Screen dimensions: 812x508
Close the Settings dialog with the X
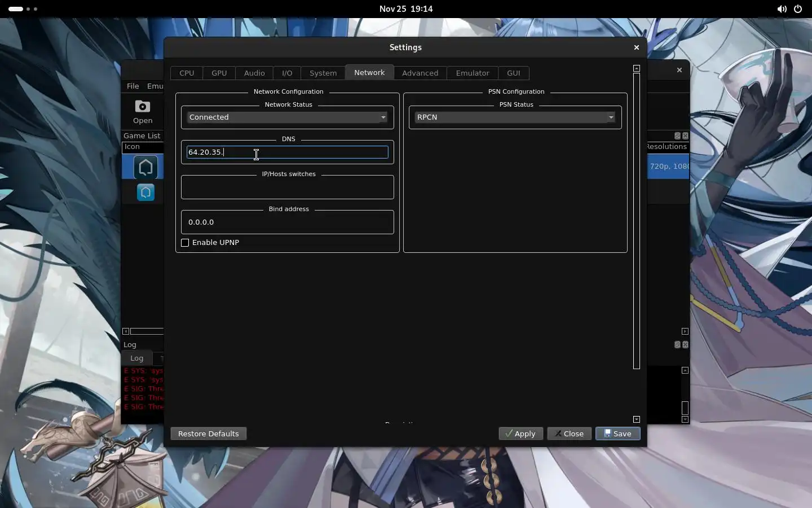[x=636, y=47]
